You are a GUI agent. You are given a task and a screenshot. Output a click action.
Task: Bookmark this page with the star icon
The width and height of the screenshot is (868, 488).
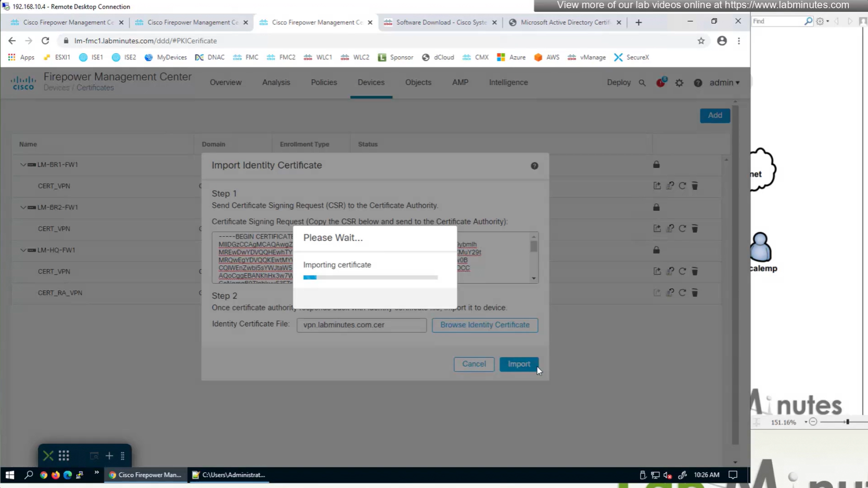701,41
